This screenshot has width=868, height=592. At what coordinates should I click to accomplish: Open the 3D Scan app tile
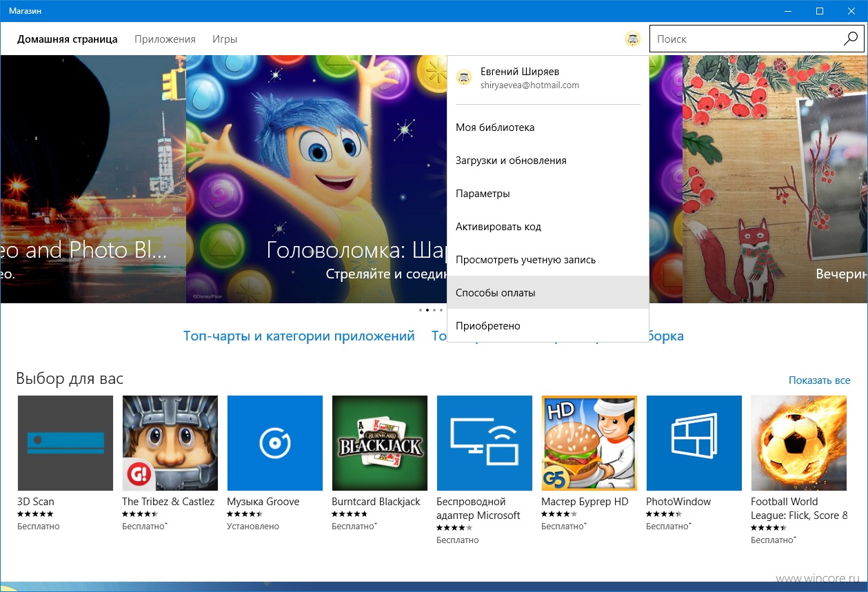pyautogui.click(x=65, y=443)
